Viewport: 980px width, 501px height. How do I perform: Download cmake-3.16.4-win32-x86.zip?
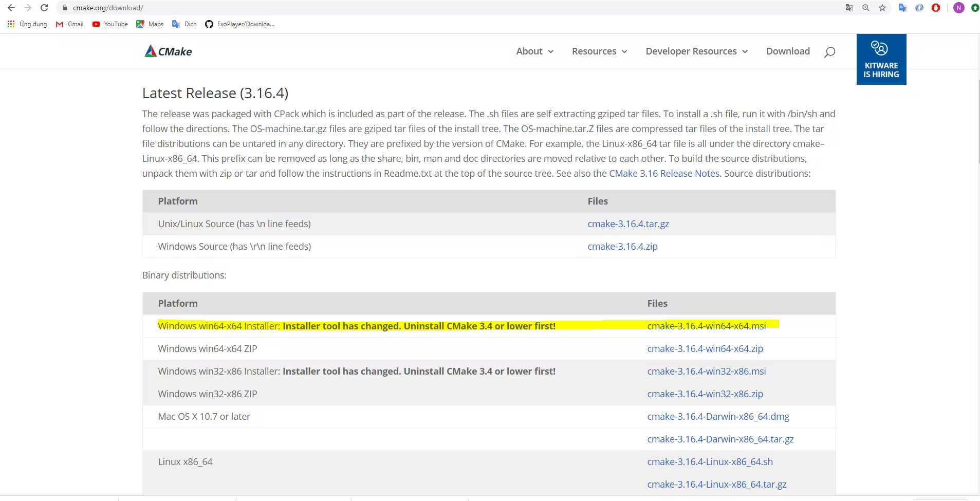click(705, 394)
